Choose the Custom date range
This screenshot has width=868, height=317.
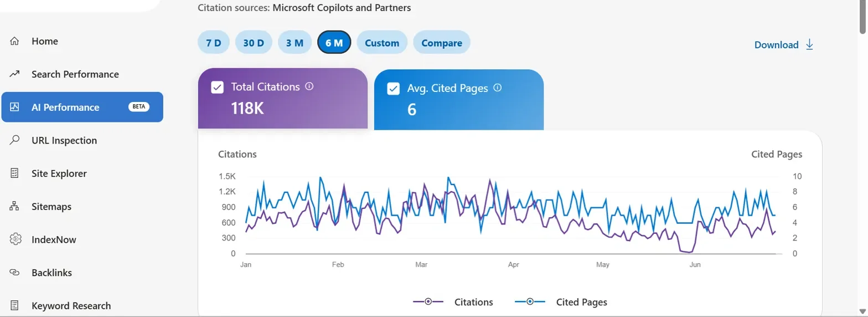(x=382, y=43)
